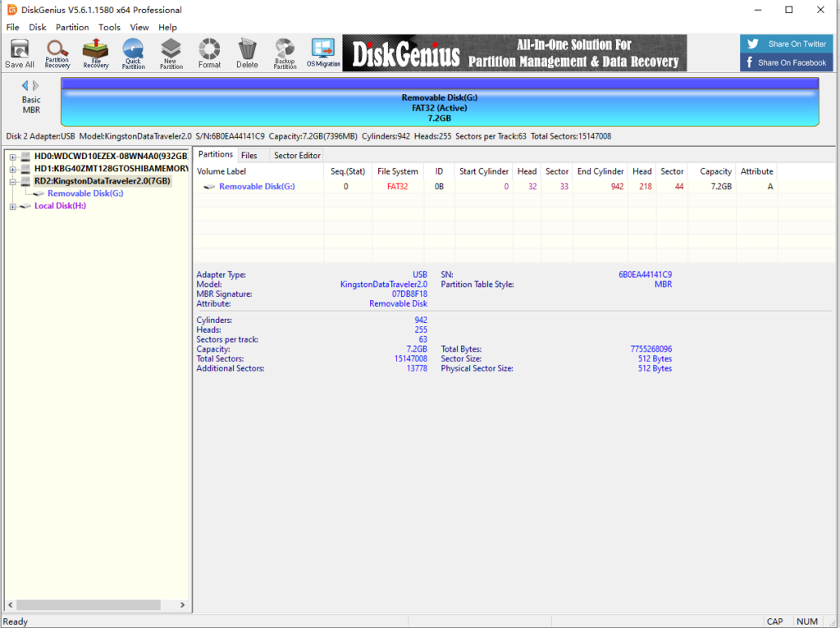Collapse the RD2 KingstonDataTraveler node
Screen dimensions: 840x628
pyautogui.click(x=12, y=181)
